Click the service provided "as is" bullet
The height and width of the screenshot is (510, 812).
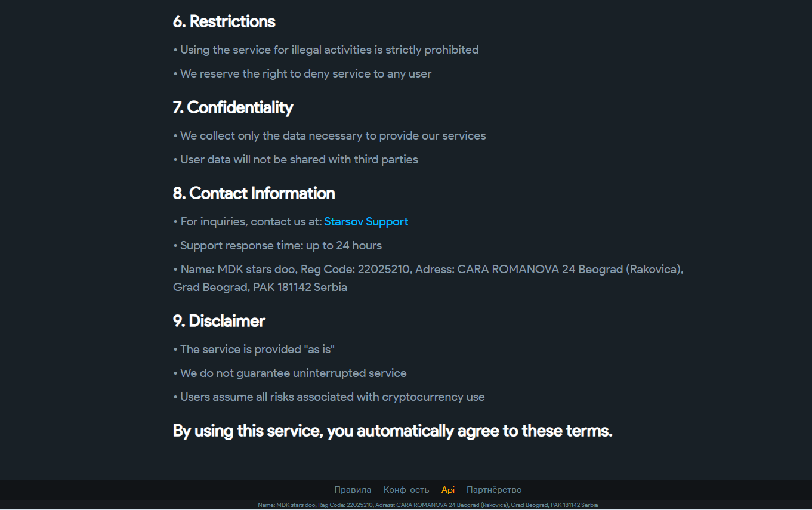click(x=254, y=350)
